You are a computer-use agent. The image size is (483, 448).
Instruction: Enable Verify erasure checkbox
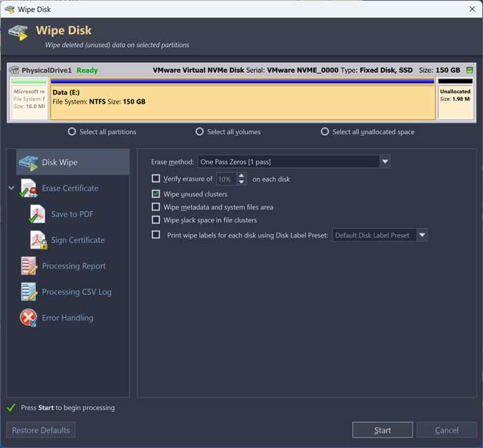point(156,178)
